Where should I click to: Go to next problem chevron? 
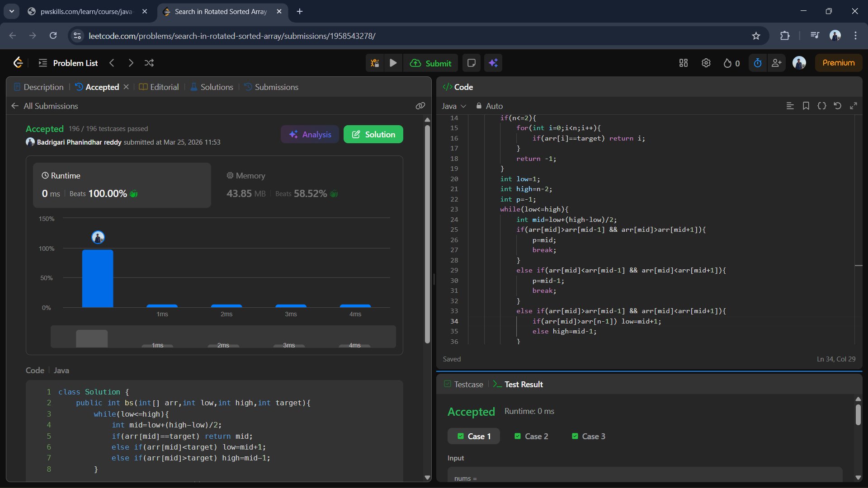click(131, 63)
